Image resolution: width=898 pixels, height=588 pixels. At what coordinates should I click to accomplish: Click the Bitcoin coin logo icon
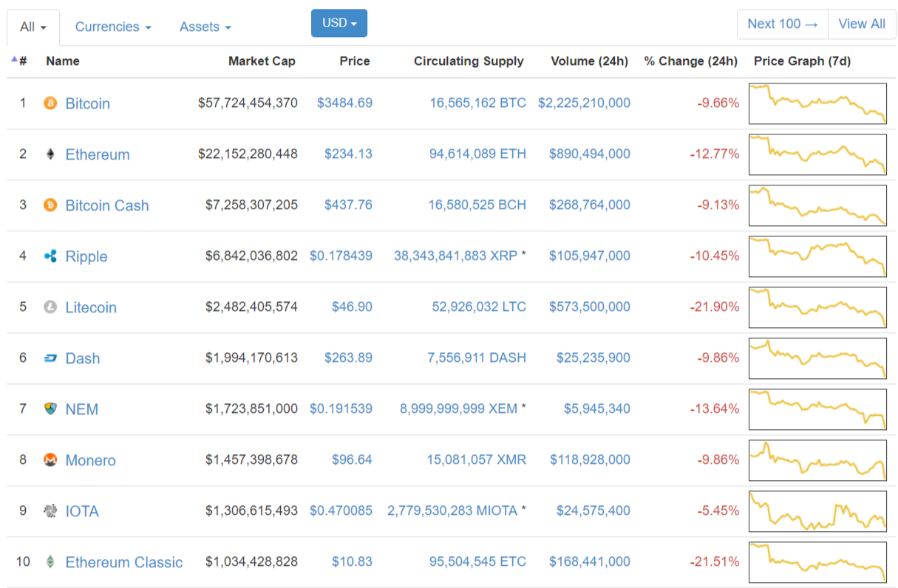[x=50, y=103]
